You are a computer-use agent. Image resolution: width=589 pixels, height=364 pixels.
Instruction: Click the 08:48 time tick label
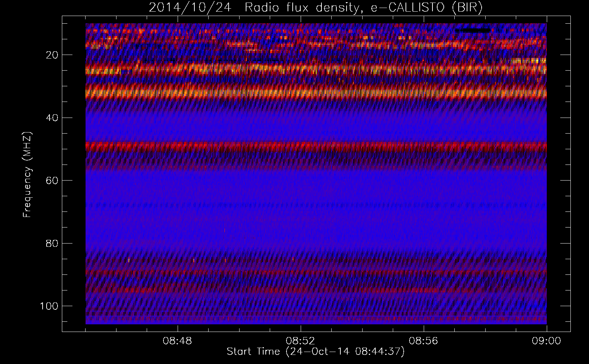(x=178, y=341)
